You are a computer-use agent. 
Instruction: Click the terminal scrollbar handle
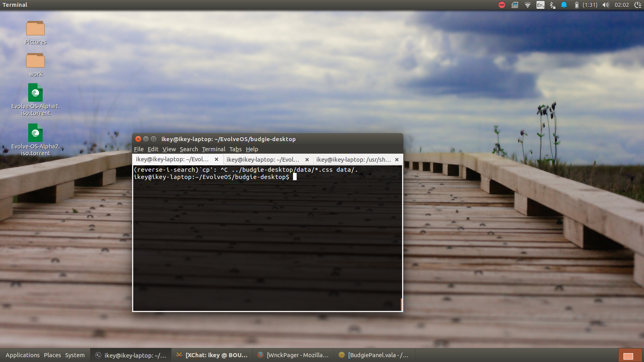(401, 304)
